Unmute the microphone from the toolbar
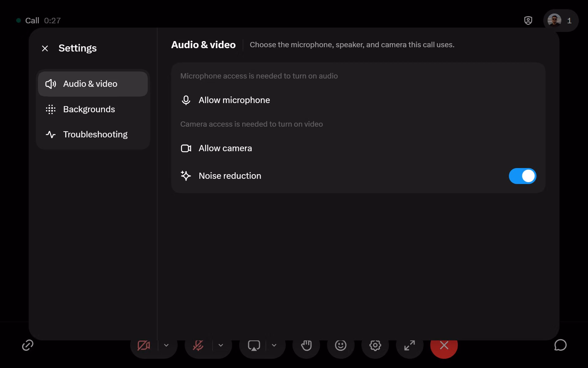The width and height of the screenshot is (588, 368). 198,345
